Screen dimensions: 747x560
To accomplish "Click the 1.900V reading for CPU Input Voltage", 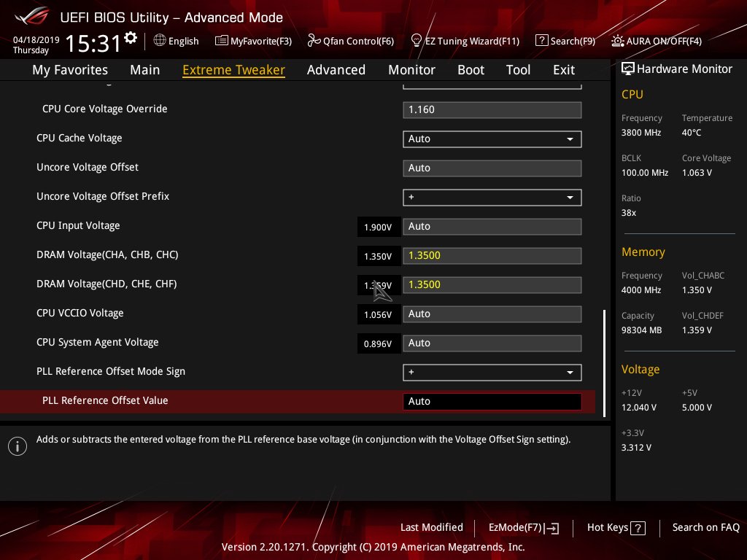I will click(x=379, y=227).
